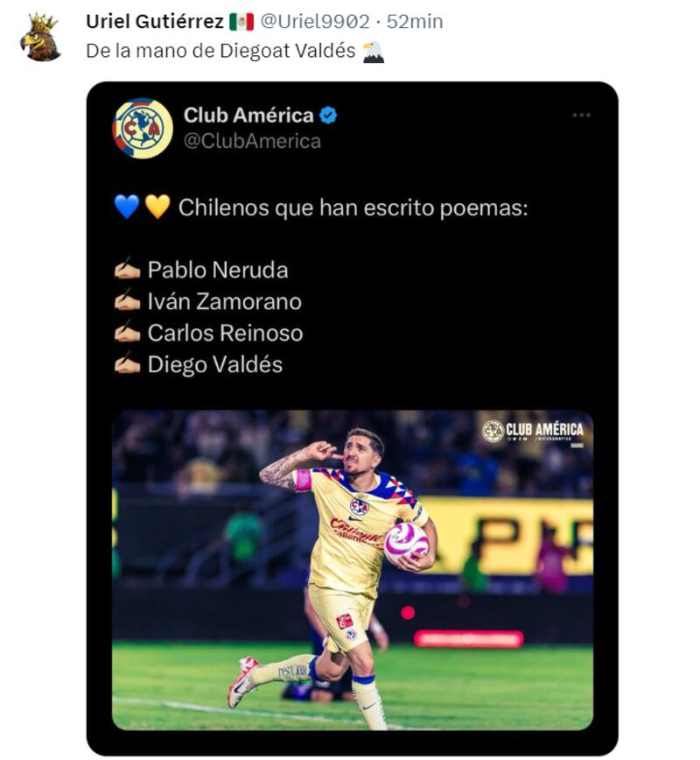Click the "De la mano de Diegoat Valdés" text
The width and height of the screenshot is (700, 760).
click(220, 52)
